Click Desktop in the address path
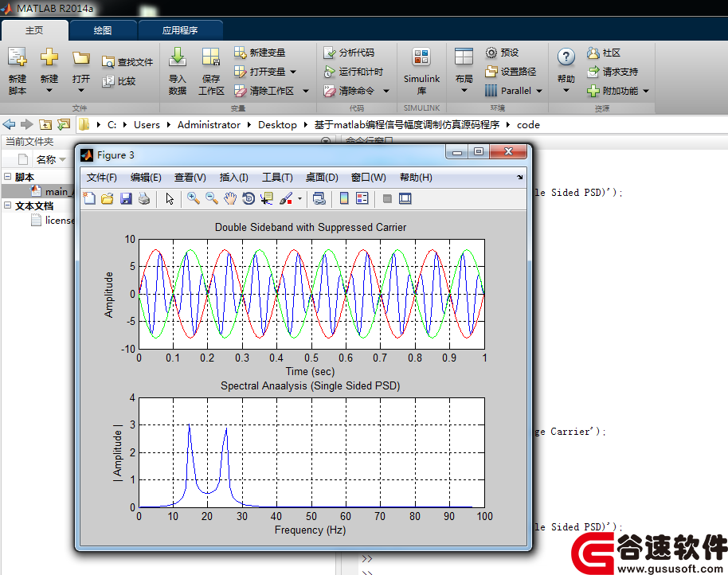This screenshot has height=575, width=728. pyautogui.click(x=277, y=124)
